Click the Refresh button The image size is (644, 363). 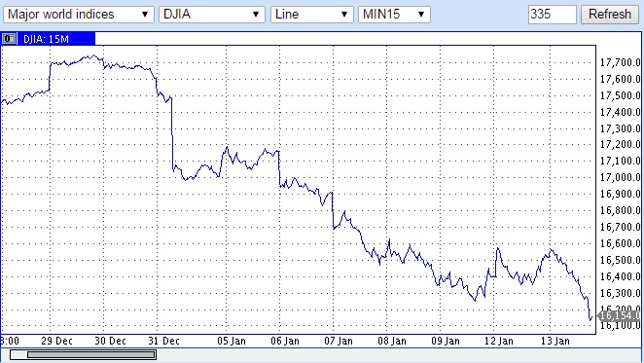(x=610, y=15)
